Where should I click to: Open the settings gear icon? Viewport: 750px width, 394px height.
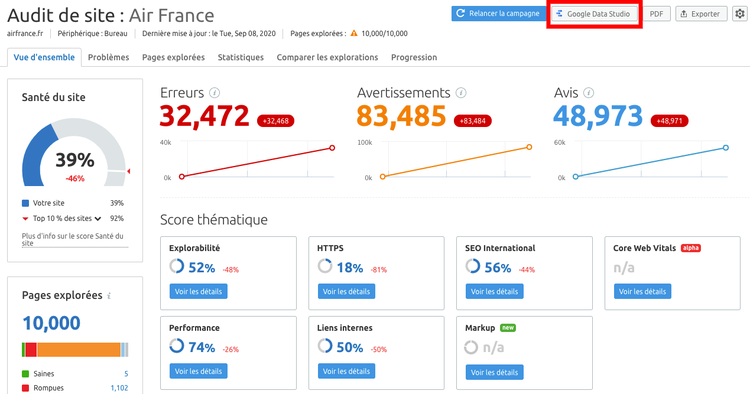[740, 14]
